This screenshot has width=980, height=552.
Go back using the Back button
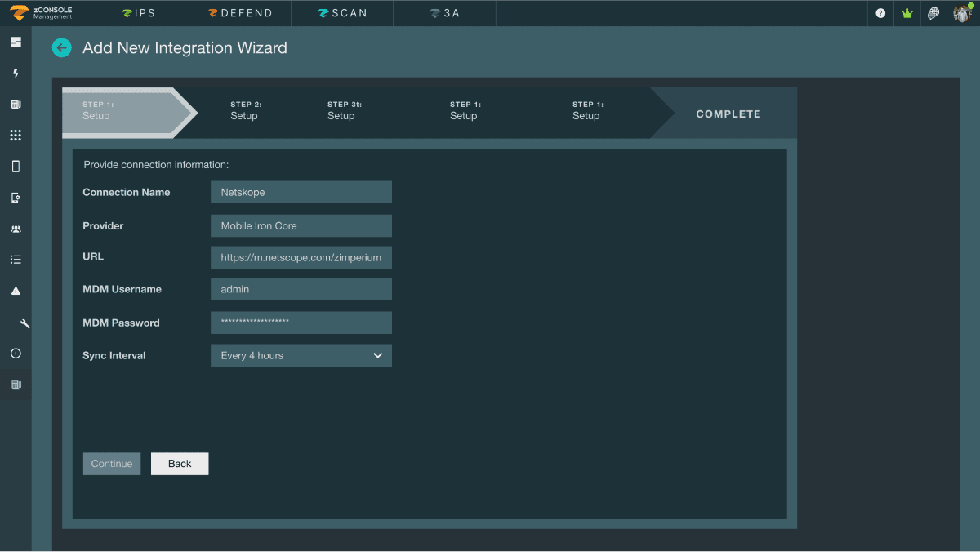point(179,463)
